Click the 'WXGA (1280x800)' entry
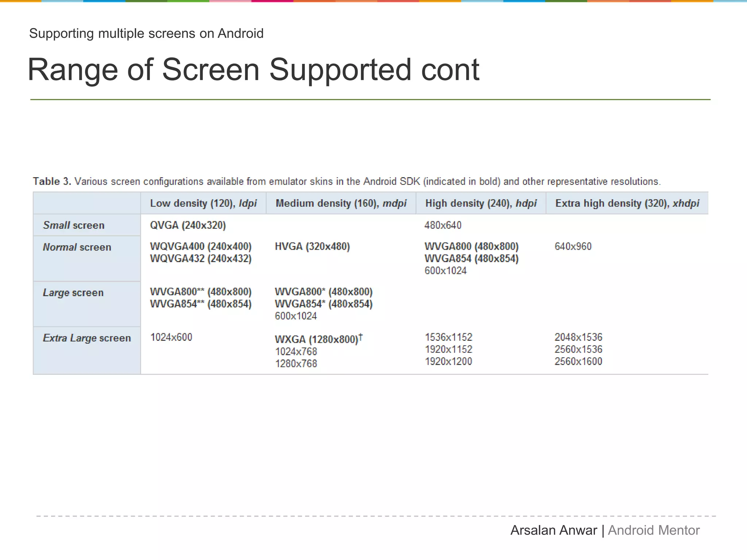Image resolution: width=747 pixels, height=560 pixels. click(318, 339)
